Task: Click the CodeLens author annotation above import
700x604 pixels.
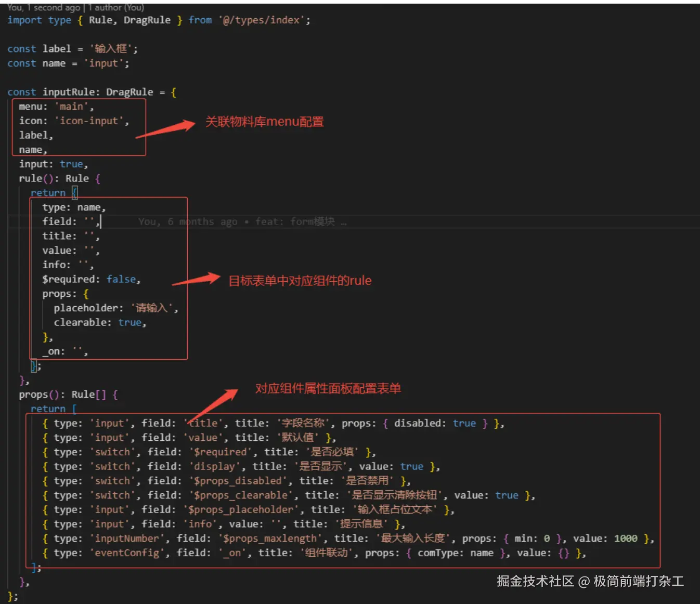Action: [x=76, y=7]
